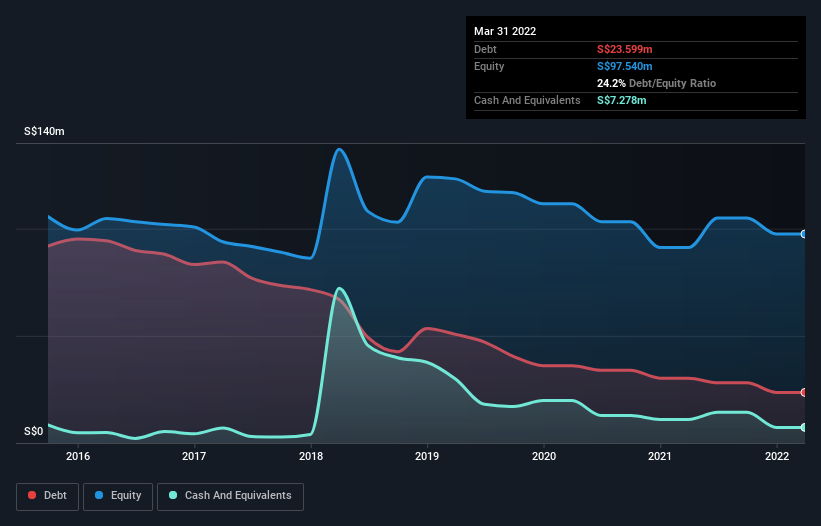Viewport: 821px width, 526px height.
Task: Click the S$140m y-axis label
Action: (45, 131)
